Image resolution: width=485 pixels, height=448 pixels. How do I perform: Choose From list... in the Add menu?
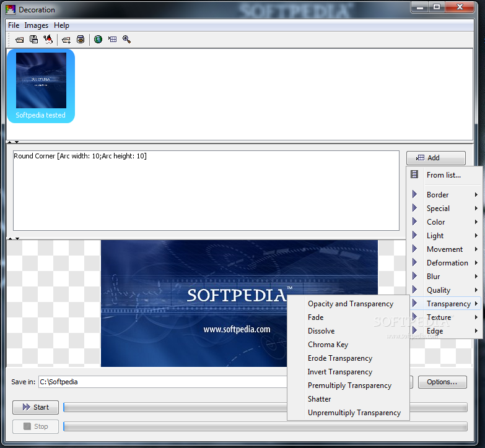[x=444, y=175]
